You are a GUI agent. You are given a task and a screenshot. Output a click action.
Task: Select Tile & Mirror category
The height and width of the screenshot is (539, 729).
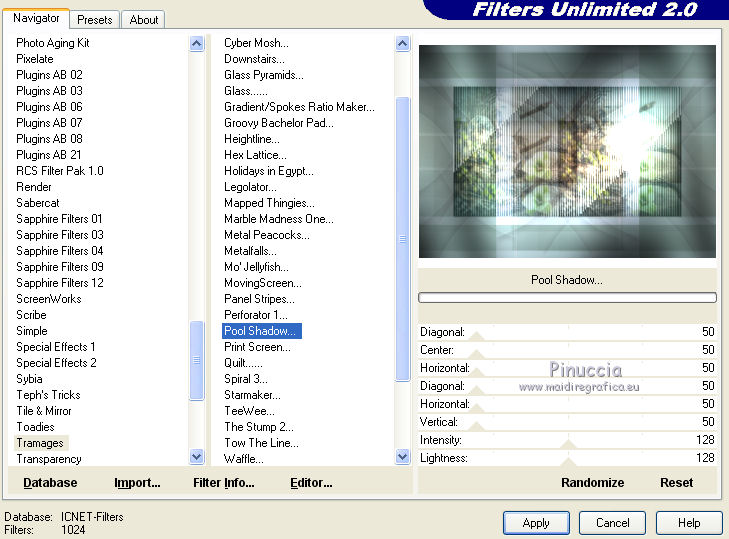44,411
